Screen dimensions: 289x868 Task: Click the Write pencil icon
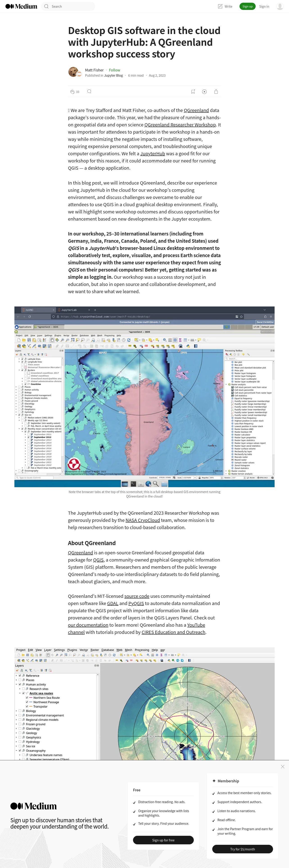(x=220, y=6)
